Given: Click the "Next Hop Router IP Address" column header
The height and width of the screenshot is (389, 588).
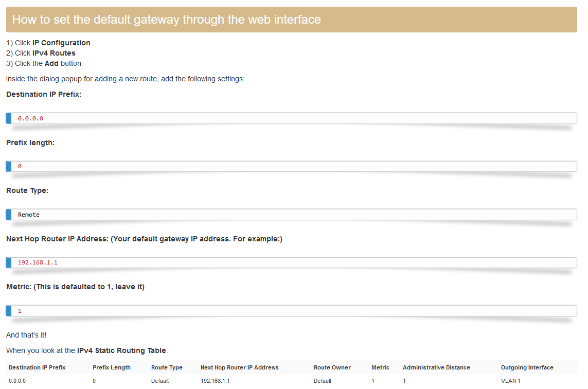Looking at the screenshot, I should pyautogui.click(x=239, y=367).
